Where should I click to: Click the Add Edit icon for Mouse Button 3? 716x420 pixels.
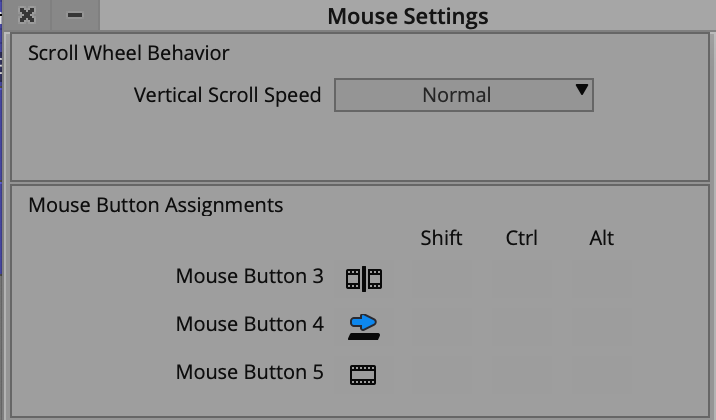click(x=363, y=278)
